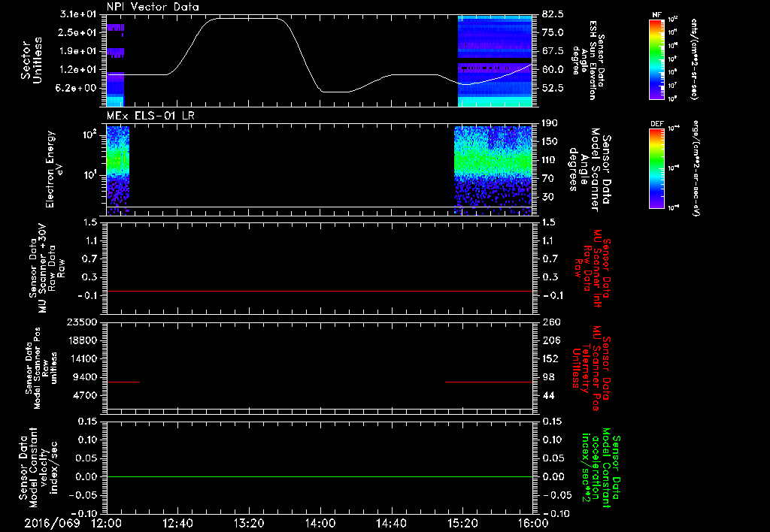The height and width of the screenshot is (532, 770).
Task: Click the red "MU Scanner Inh Raw Data" title
Action: 594,268
